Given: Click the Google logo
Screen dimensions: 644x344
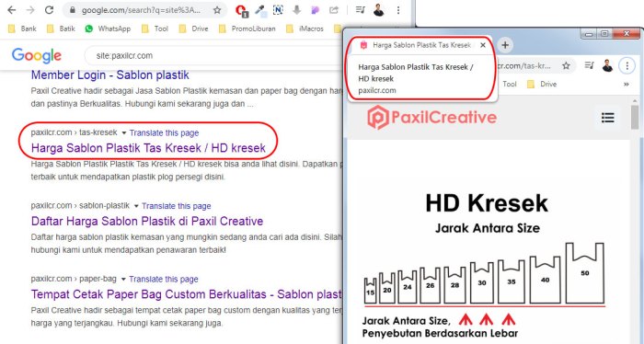Looking at the screenshot, I should coord(37,55).
